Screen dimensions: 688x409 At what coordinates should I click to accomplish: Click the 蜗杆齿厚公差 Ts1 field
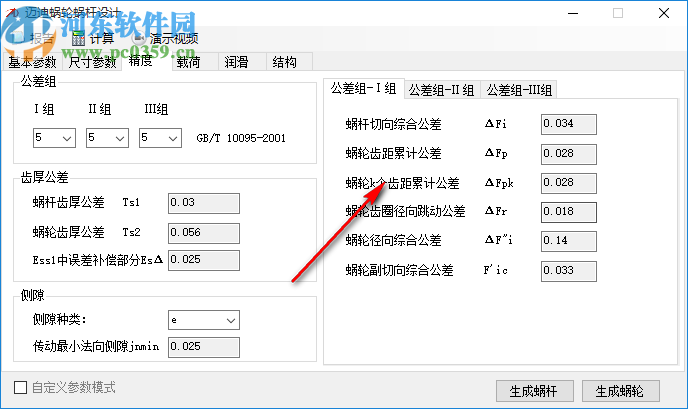click(x=204, y=203)
